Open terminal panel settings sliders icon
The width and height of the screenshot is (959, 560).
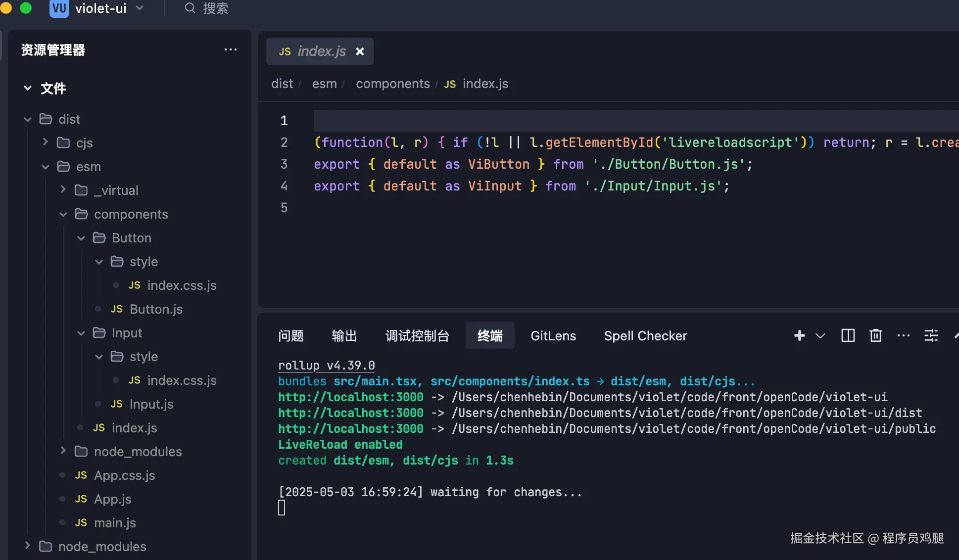[x=931, y=336]
